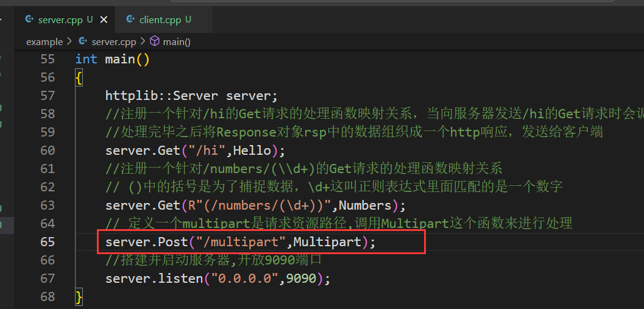
Task: Click the word Numbers on line 63
Action: point(365,205)
